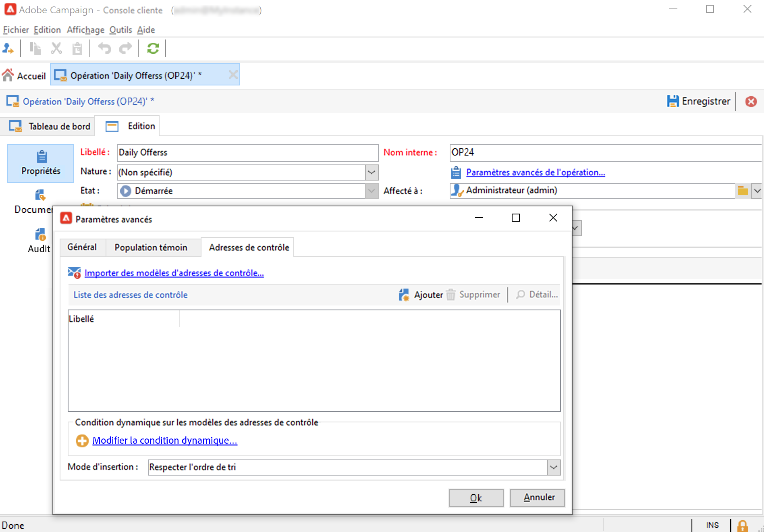Viewport: 764px width, 532px height.
Task: Click the Libellé input field
Action: 247,153
